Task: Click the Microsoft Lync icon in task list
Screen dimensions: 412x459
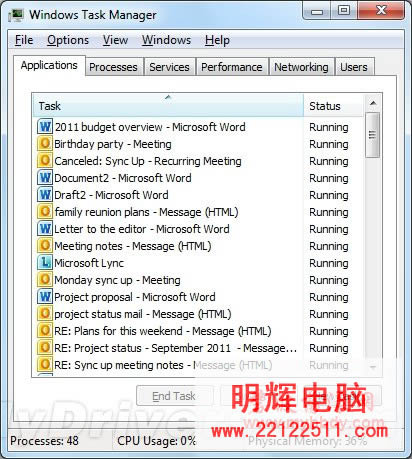Action: (x=45, y=263)
